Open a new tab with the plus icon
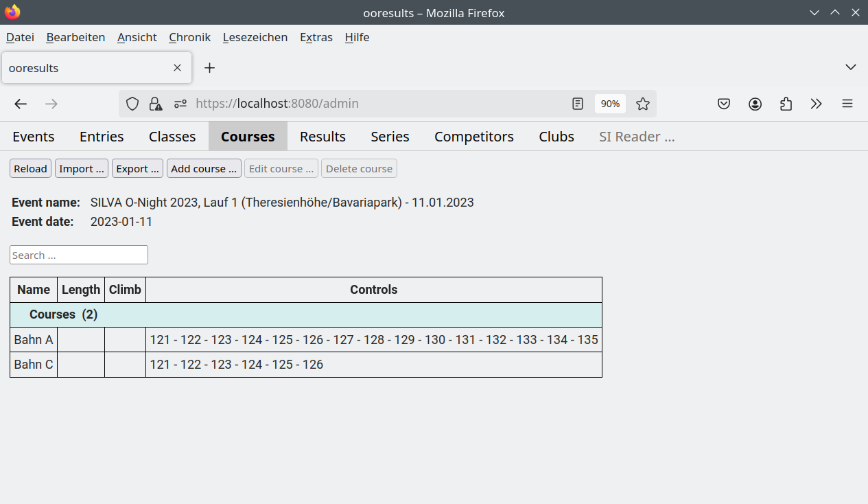 (x=210, y=68)
